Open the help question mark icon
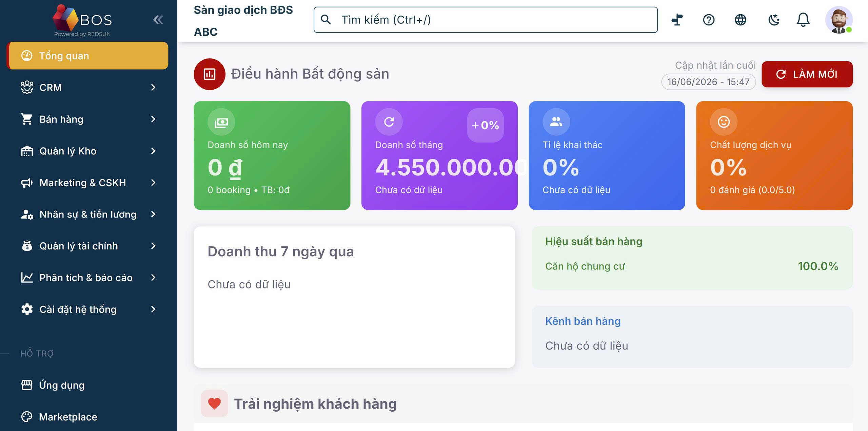This screenshot has width=868, height=431. pyautogui.click(x=709, y=20)
